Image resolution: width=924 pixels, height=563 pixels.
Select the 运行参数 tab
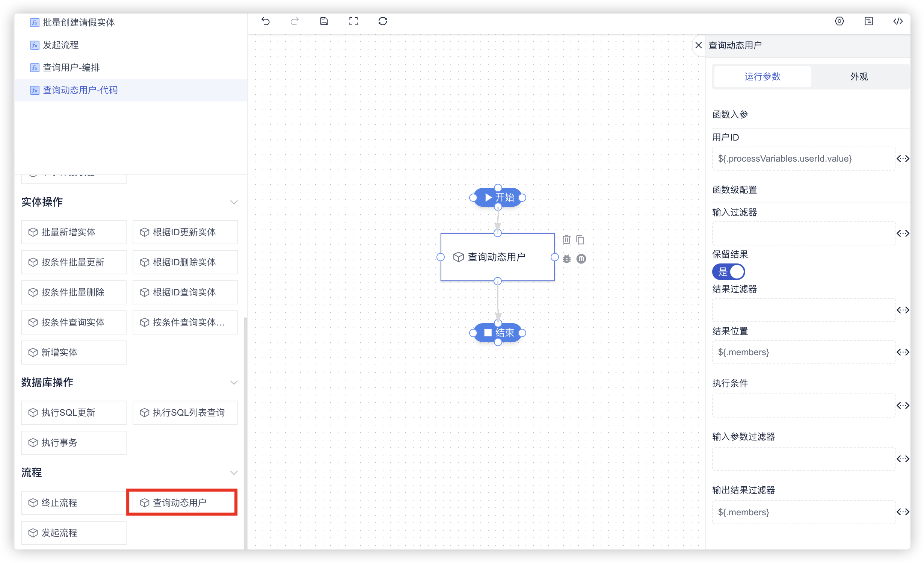click(x=762, y=77)
